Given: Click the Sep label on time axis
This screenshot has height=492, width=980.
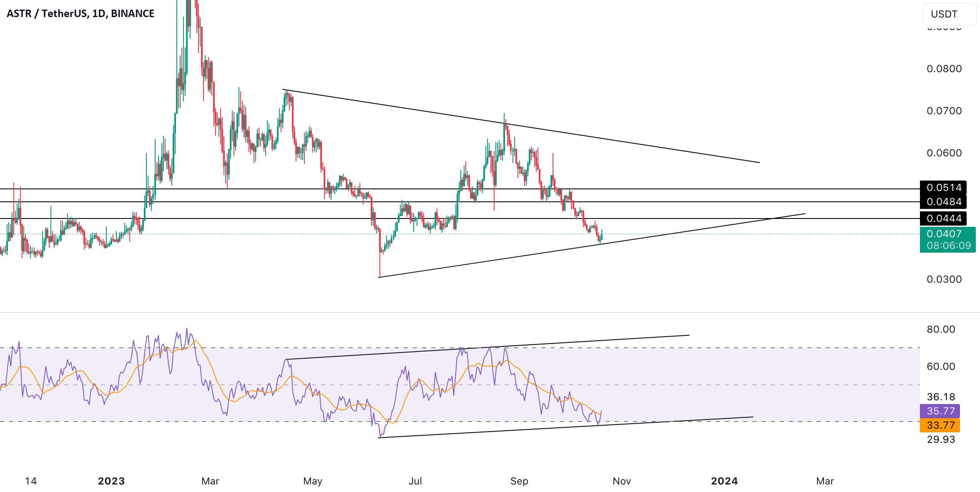Looking at the screenshot, I should pos(519,481).
